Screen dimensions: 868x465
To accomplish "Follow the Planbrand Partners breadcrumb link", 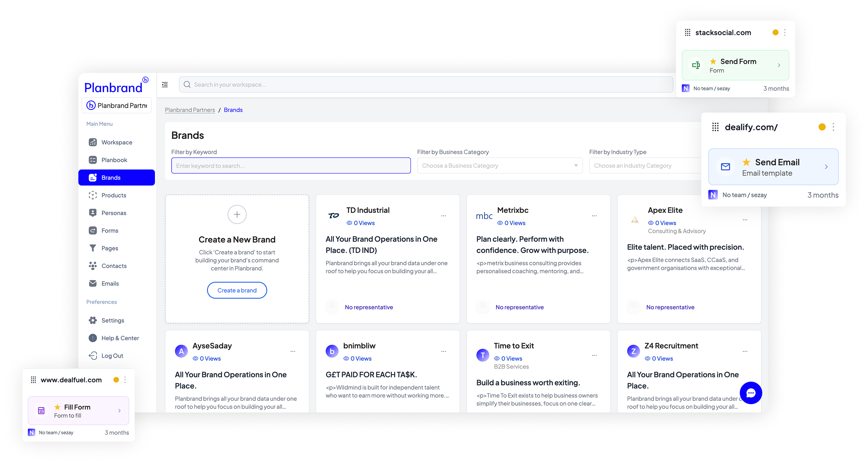I will [190, 110].
